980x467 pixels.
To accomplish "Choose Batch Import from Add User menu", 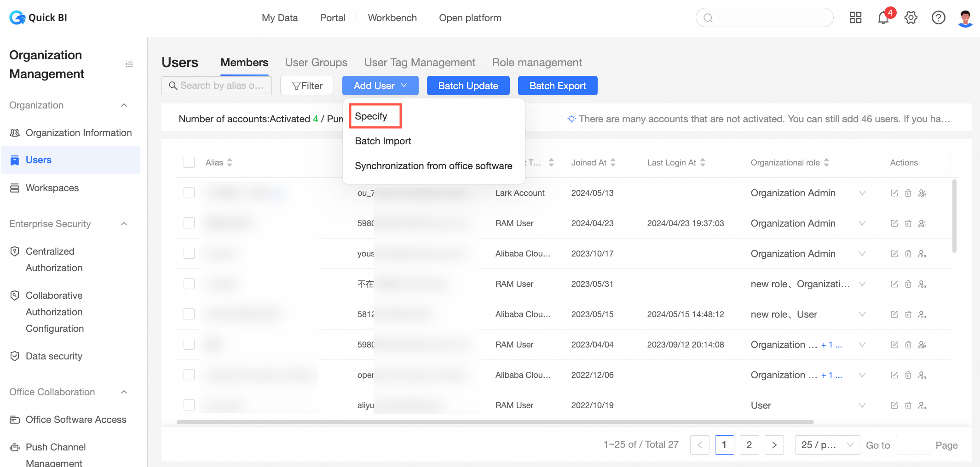I will click(x=383, y=141).
